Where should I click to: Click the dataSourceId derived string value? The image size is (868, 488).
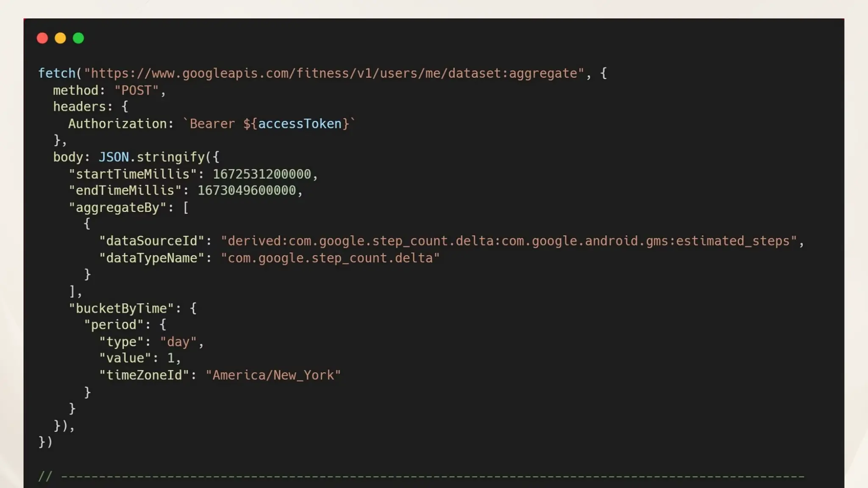click(509, 241)
